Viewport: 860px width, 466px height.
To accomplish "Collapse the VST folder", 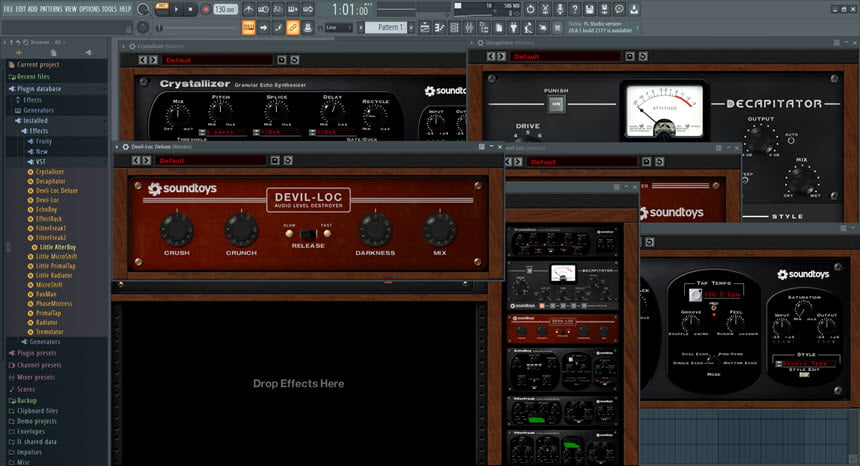I will point(40,162).
